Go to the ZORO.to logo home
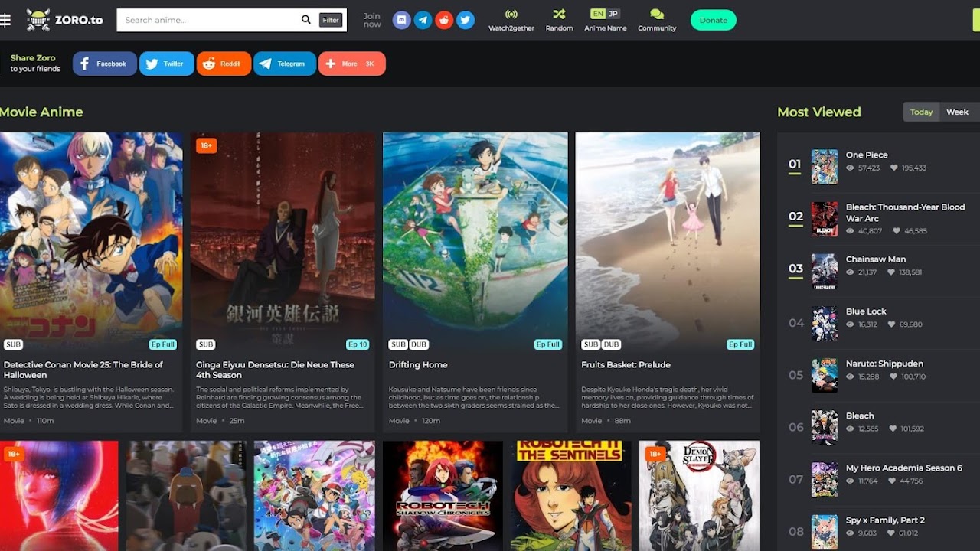This screenshot has height=551, width=980. pyautogui.click(x=64, y=20)
